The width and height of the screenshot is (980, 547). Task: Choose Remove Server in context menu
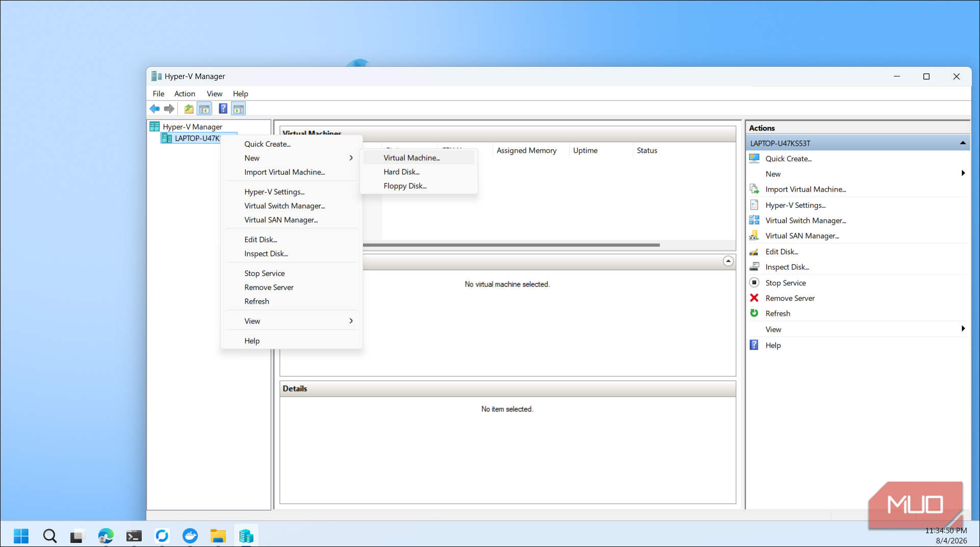tap(292, 288)
